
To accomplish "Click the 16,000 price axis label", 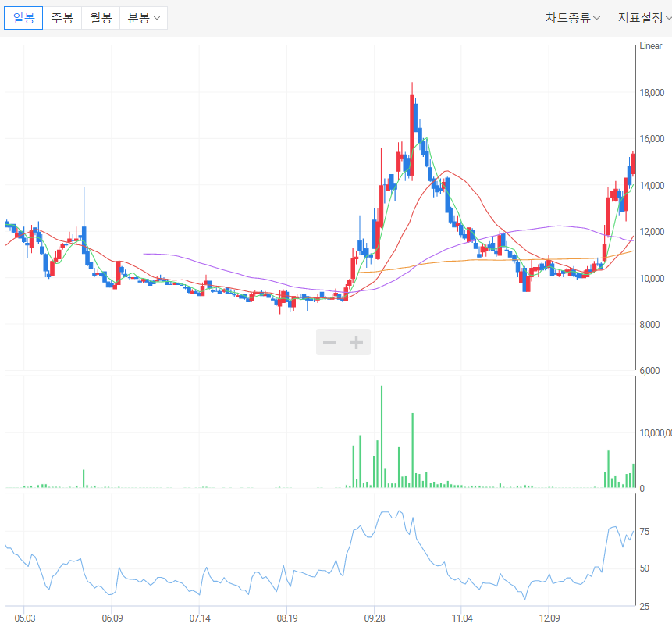I will (x=652, y=139).
